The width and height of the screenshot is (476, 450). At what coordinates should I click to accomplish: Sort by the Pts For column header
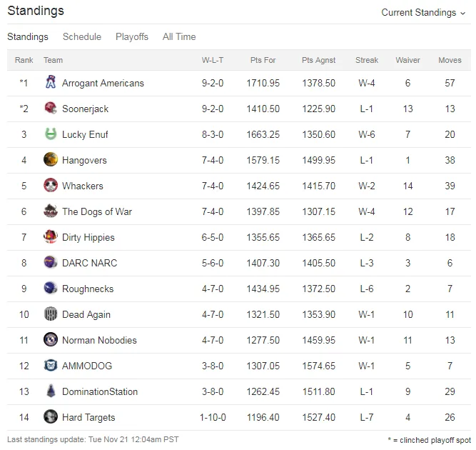pyautogui.click(x=263, y=60)
